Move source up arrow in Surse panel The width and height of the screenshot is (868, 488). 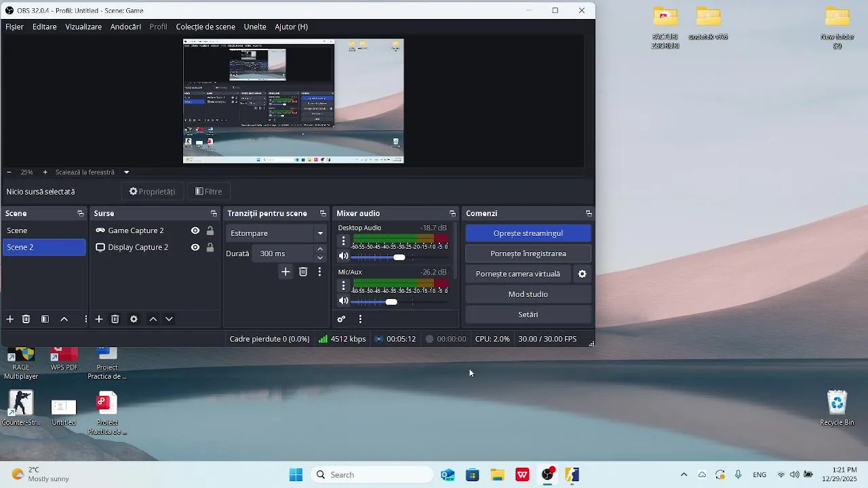coord(153,319)
